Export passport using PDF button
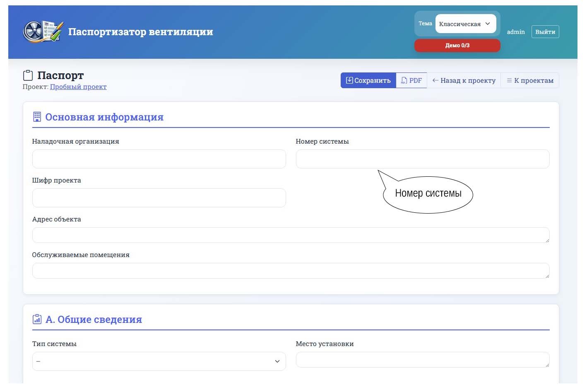 411,80
